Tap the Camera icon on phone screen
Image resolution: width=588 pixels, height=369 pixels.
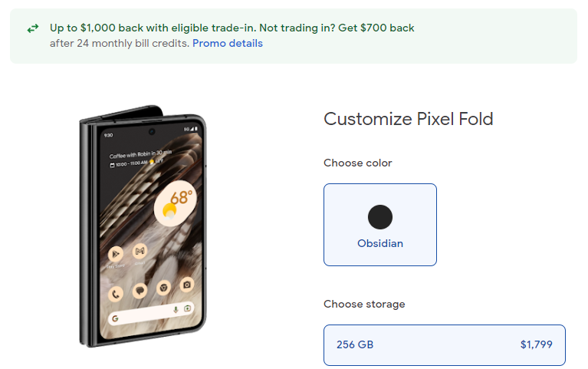pyautogui.click(x=186, y=285)
